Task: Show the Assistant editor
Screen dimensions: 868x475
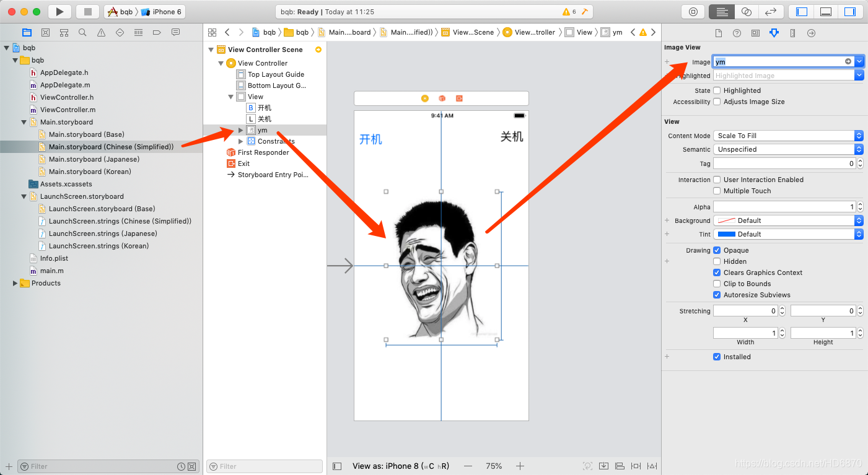Action: tap(747, 11)
